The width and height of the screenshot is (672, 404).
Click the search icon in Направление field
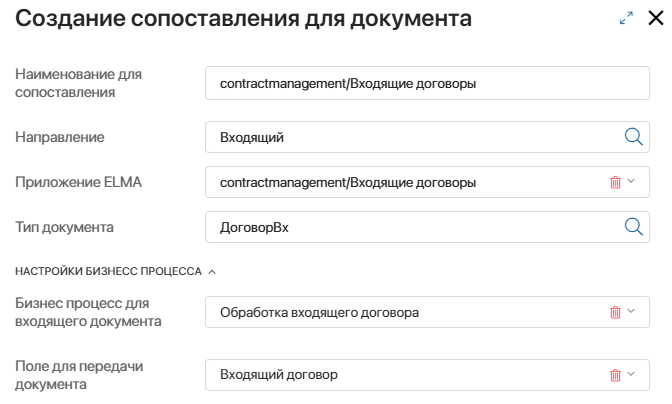click(x=633, y=137)
